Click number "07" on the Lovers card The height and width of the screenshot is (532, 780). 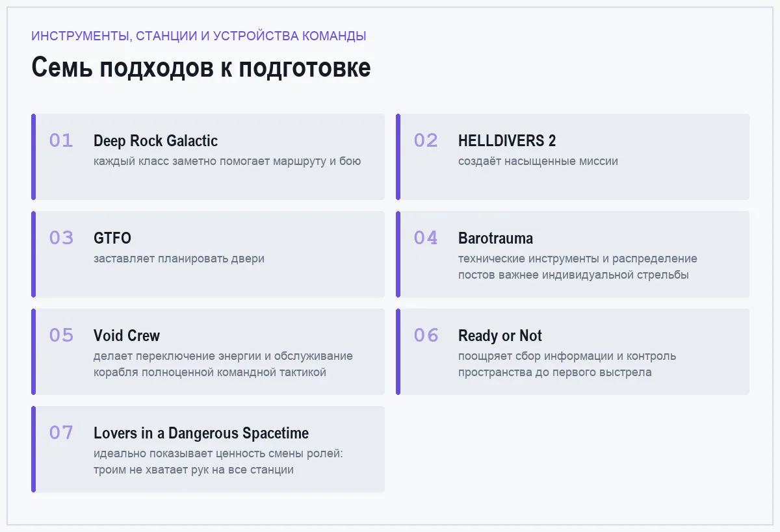(x=61, y=433)
